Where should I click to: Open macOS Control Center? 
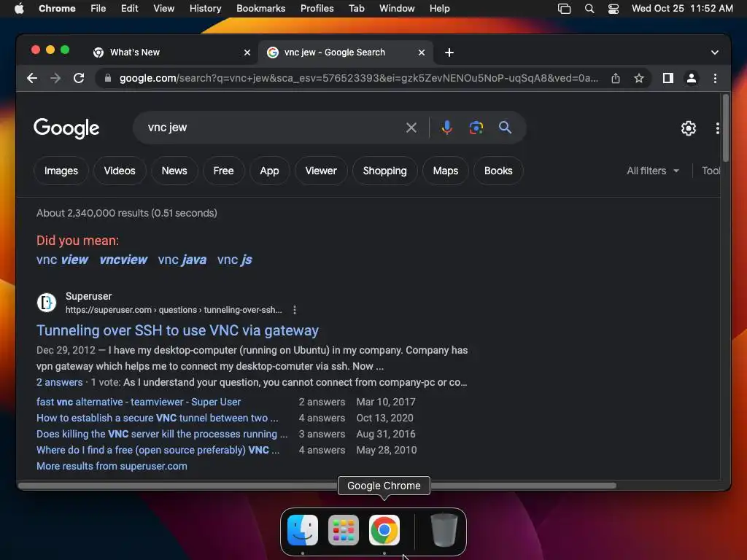click(x=613, y=9)
